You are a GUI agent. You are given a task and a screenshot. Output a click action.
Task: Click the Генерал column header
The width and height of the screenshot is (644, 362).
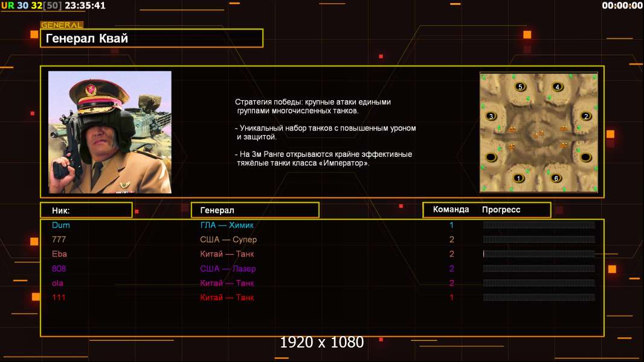[254, 210]
